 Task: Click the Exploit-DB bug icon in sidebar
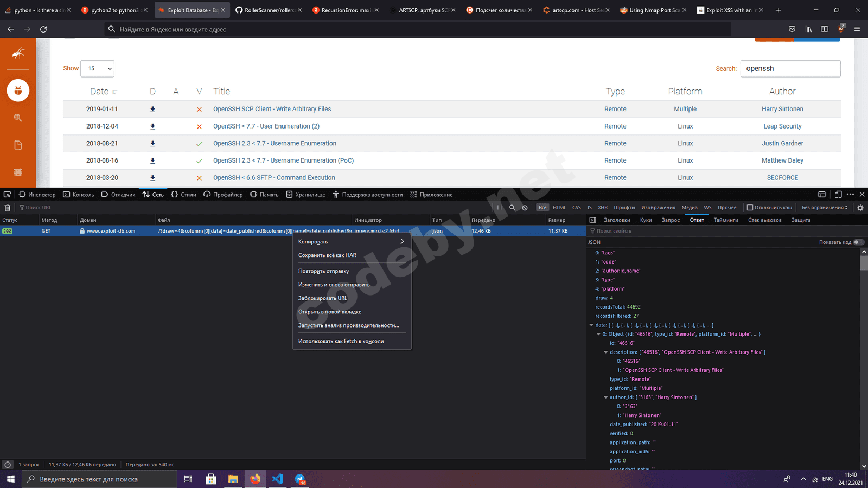18,91
